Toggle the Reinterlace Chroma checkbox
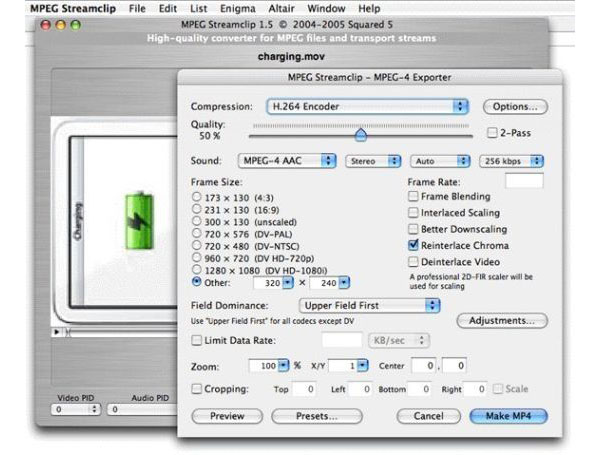This screenshot has height=455, width=600. [x=414, y=244]
